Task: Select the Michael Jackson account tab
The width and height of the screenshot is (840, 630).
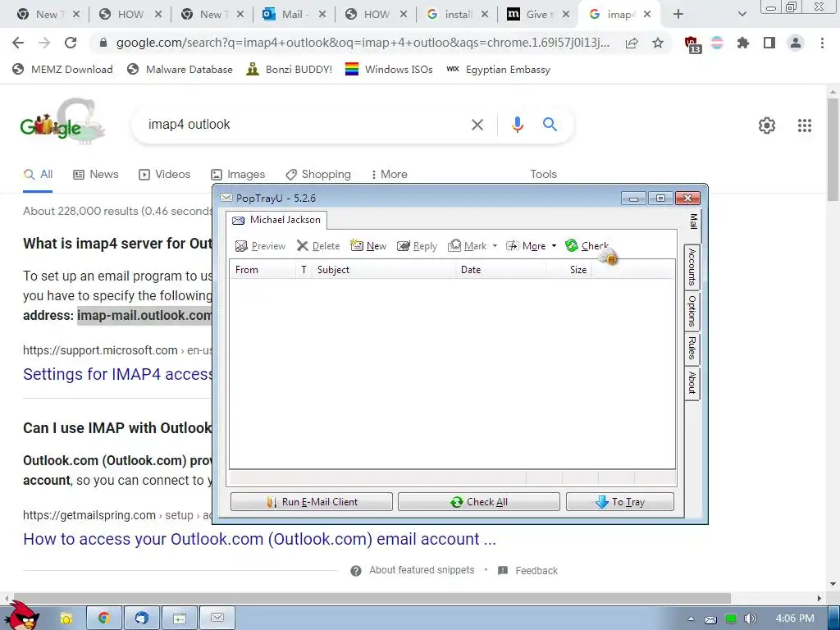Action: point(276,220)
